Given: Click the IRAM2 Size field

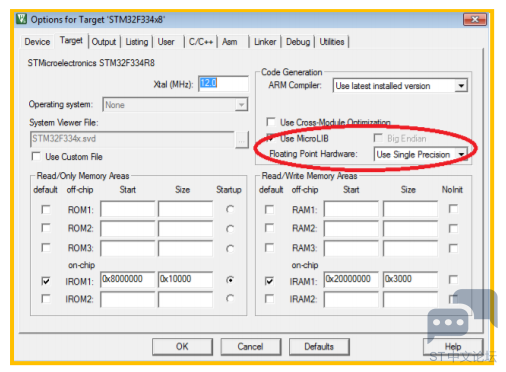Looking at the screenshot, I should pyautogui.click(x=410, y=299).
